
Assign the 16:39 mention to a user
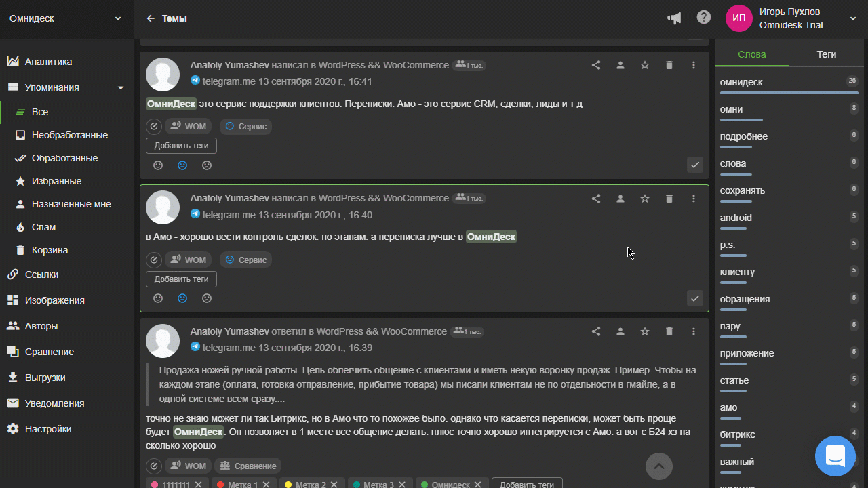(x=620, y=331)
